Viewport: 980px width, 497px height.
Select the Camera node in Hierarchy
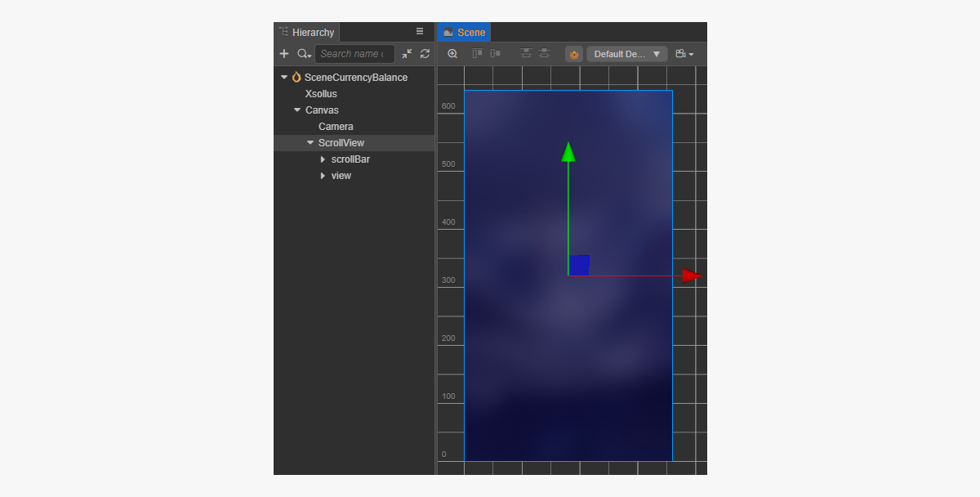(x=336, y=127)
